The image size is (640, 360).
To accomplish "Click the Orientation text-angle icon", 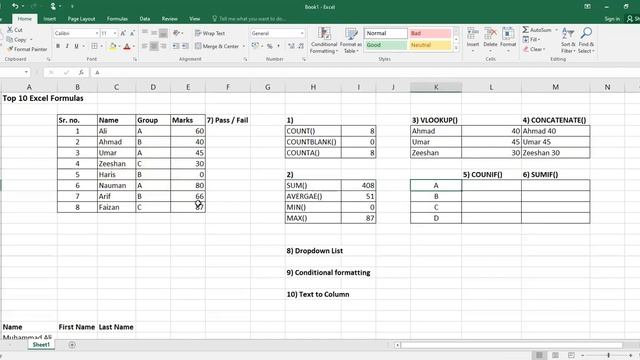I will click(x=176, y=33).
